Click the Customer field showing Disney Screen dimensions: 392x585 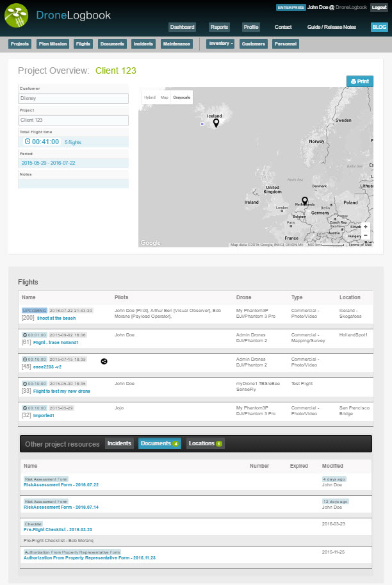(x=74, y=98)
